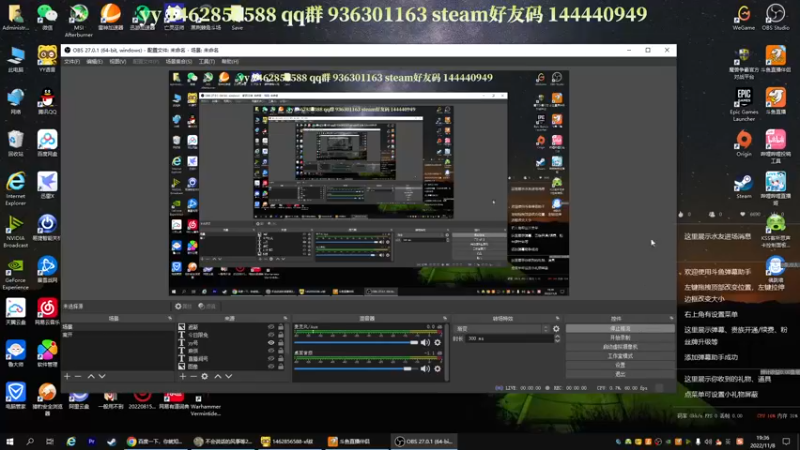The height and width of the screenshot is (450, 800).
Task: Pop out the Audio Mixer dock
Action: pos(445,318)
